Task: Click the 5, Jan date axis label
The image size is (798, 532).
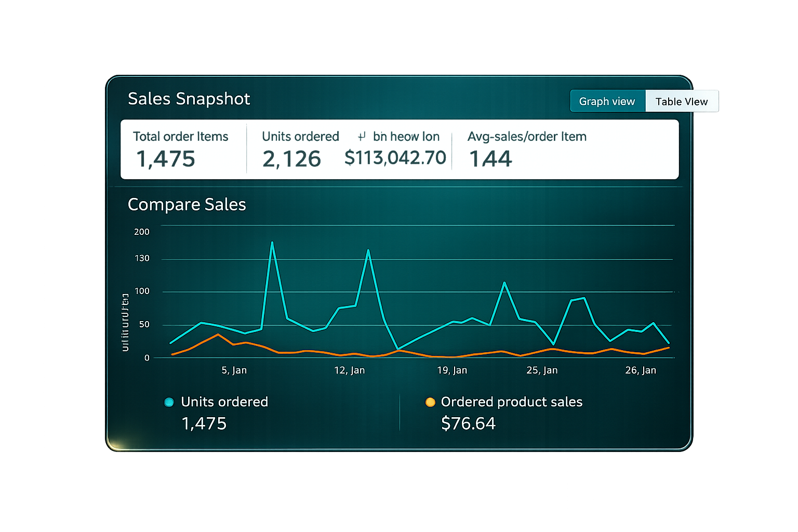Action: pos(234,370)
